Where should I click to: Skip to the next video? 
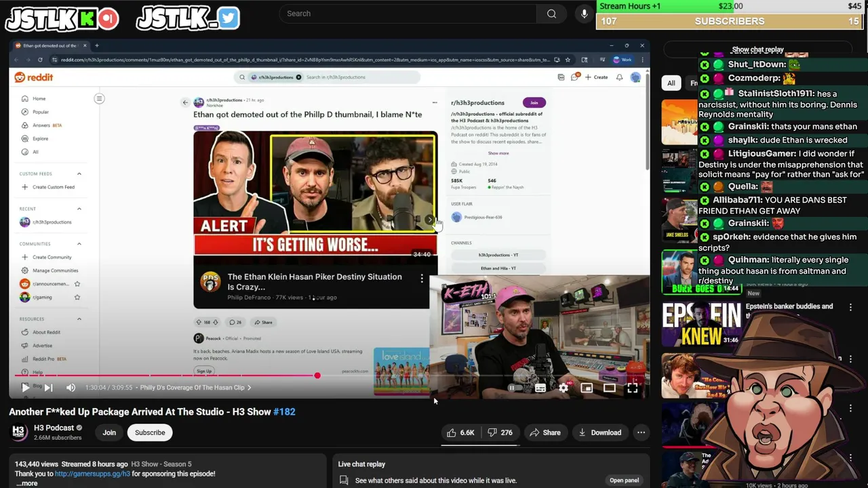pyautogui.click(x=48, y=388)
